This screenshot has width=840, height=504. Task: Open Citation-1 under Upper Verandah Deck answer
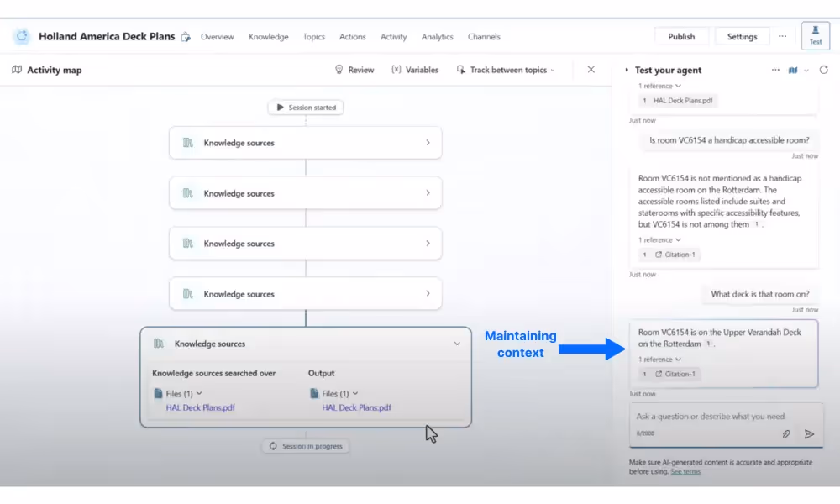click(x=669, y=374)
